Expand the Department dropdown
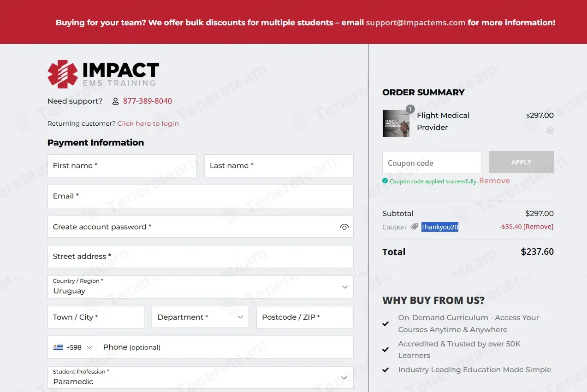Viewport: 587px width, 392px height. [200, 317]
